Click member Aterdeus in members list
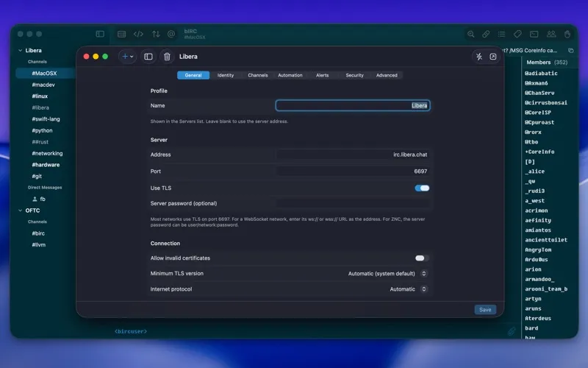 coord(538,319)
